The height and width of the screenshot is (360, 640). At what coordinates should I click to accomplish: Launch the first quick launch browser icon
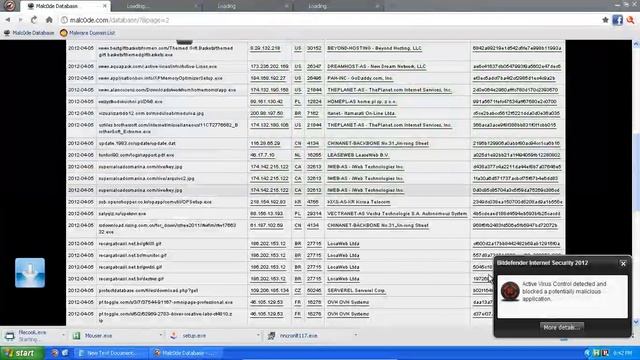point(54,353)
